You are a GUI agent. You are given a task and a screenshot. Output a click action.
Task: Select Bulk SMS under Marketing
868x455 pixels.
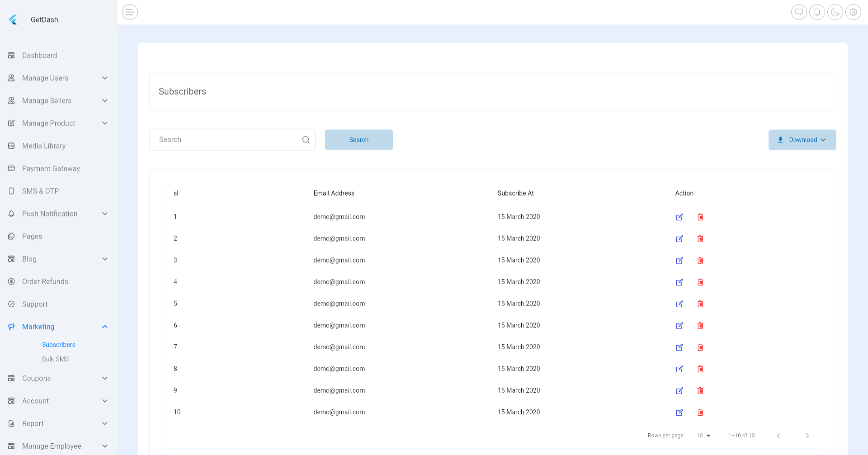coord(55,359)
